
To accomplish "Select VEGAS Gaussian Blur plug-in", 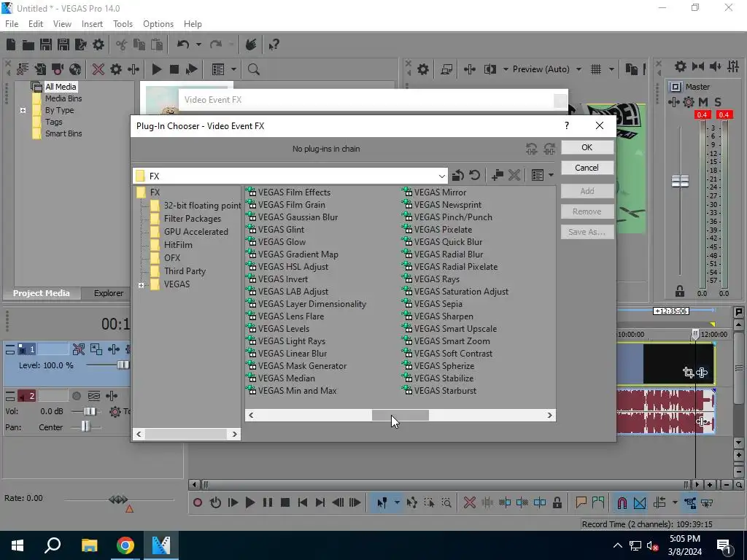I will pos(298,217).
